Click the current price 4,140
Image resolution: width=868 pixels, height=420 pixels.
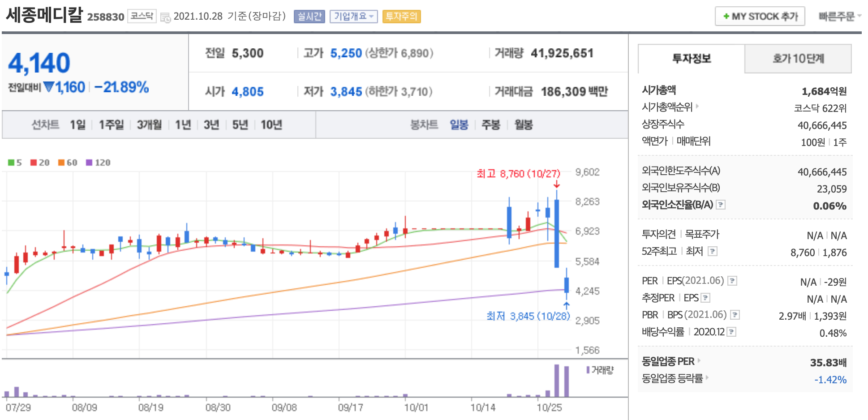(x=39, y=63)
